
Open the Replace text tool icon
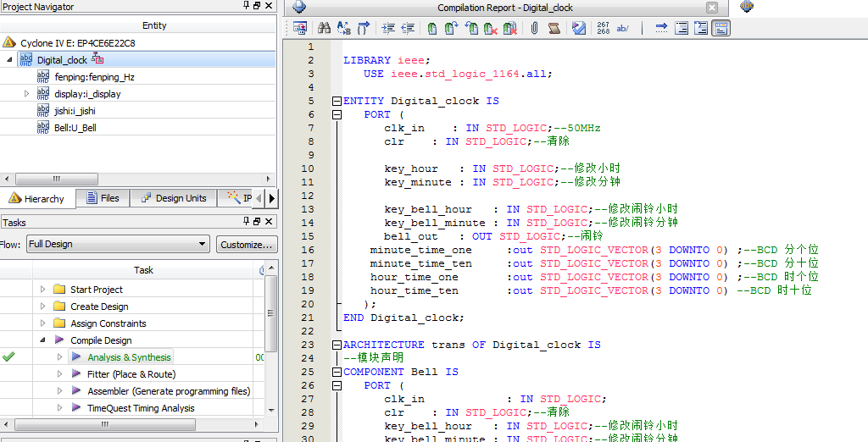point(344,28)
